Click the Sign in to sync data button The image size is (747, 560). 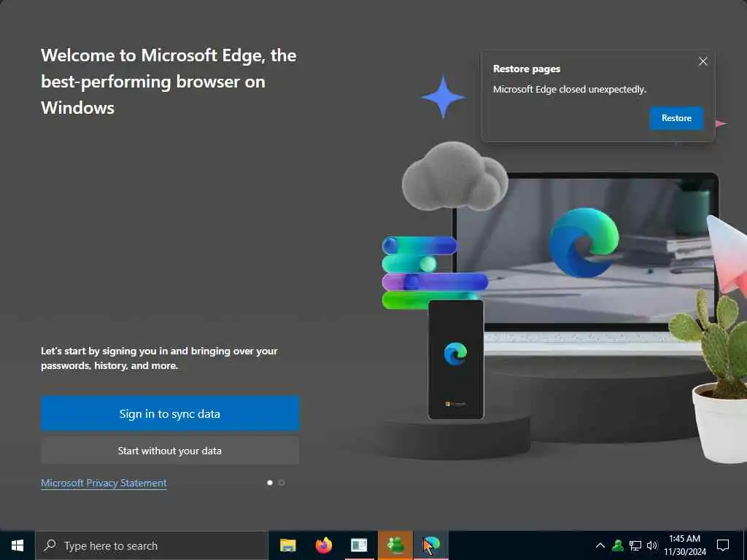(x=170, y=413)
